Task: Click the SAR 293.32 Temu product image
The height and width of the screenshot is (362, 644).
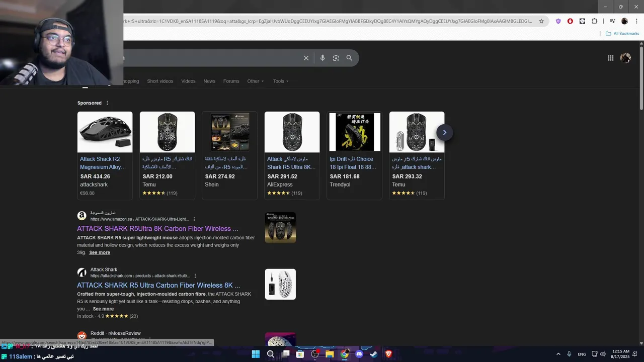Action: (x=417, y=132)
